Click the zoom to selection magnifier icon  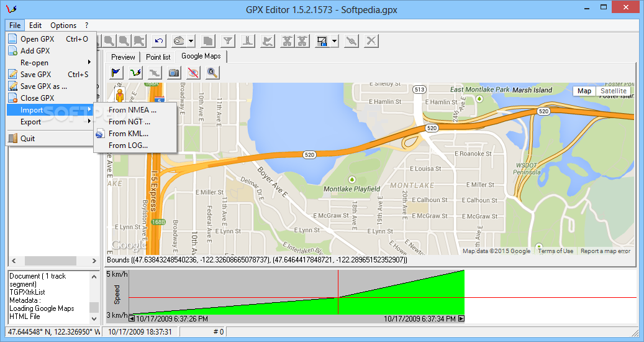pos(139,40)
